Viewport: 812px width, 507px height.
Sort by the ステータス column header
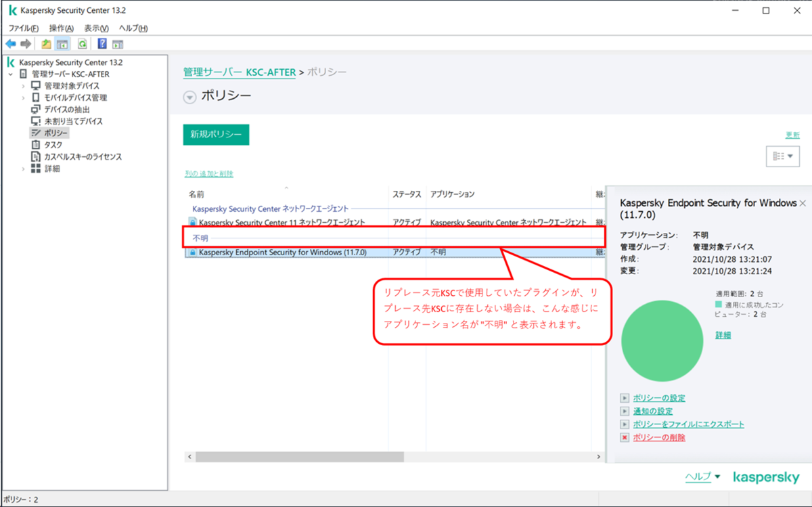[x=407, y=194]
